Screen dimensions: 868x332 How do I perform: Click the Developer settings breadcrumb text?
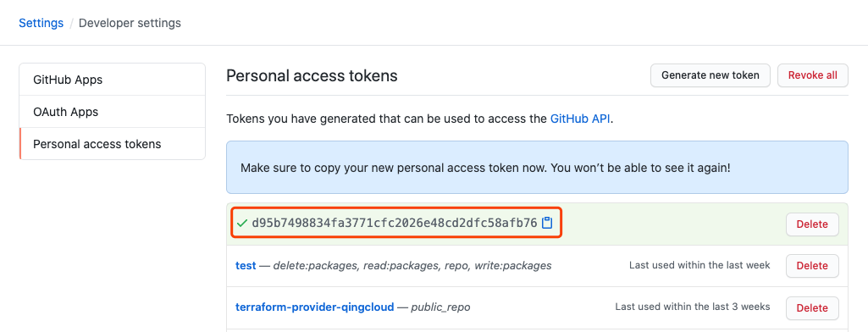(x=130, y=23)
